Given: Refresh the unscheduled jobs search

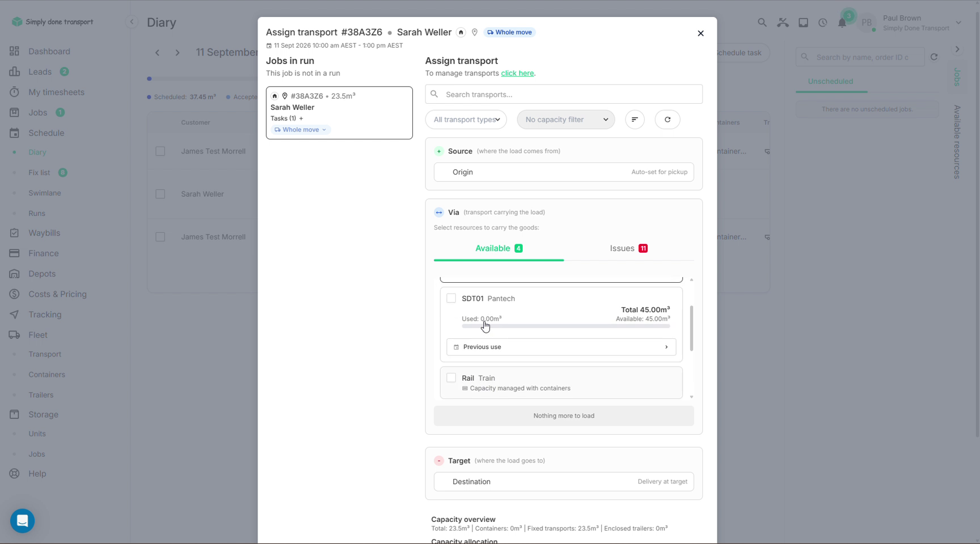Looking at the screenshot, I should (934, 57).
